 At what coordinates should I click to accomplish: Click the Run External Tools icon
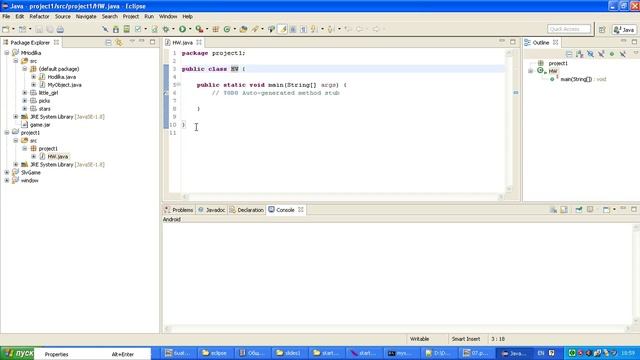tap(199, 29)
